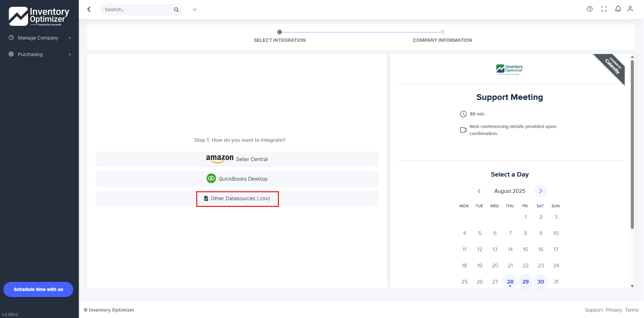644x318 pixels.
Task: Click the Amazon logo in Seller Central
Action: point(220,158)
